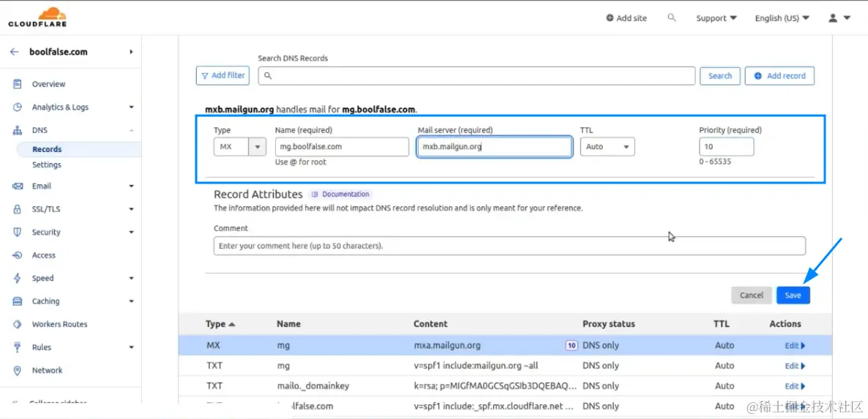Image resolution: width=868 pixels, height=419 pixels.
Task: Expand the Email submenu arrow
Action: pyautogui.click(x=131, y=186)
